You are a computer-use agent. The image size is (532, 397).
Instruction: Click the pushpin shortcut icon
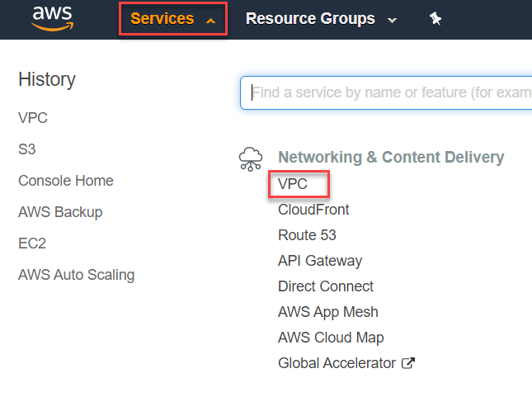click(x=435, y=19)
